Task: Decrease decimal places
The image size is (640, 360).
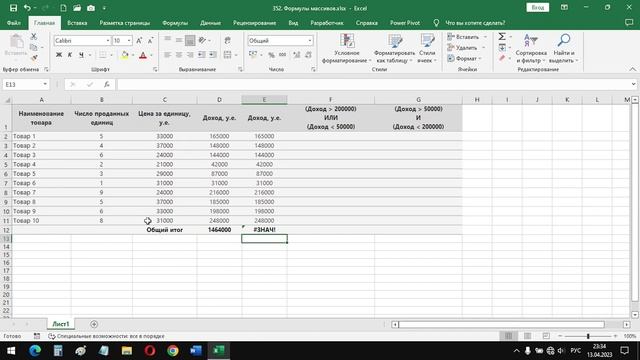Action: [x=308, y=55]
